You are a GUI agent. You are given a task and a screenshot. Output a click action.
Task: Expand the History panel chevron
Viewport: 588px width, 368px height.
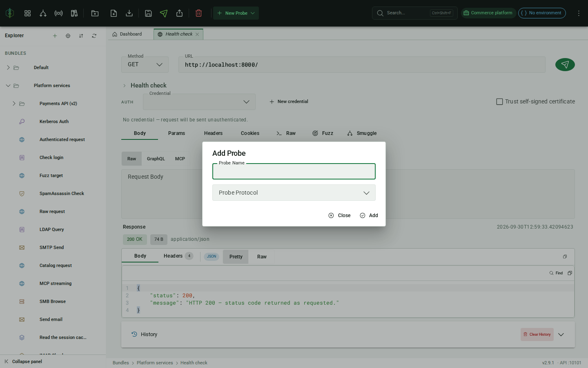(x=561, y=334)
